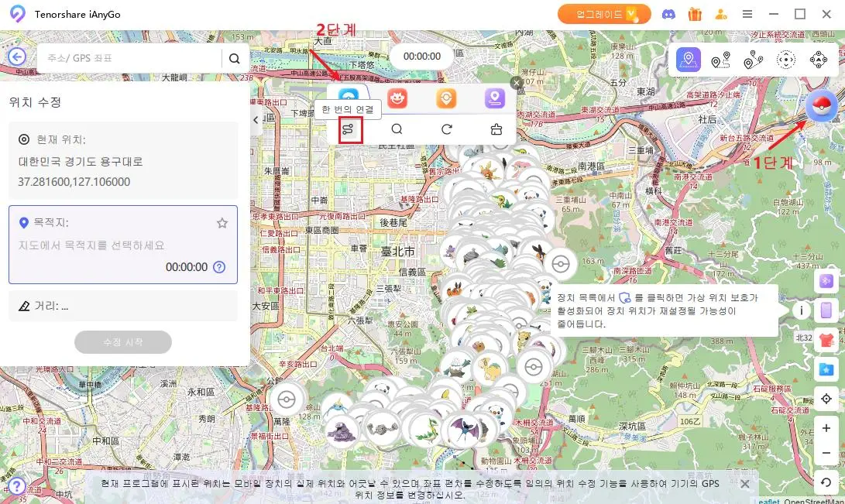Image resolution: width=845 pixels, height=504 pixels.
Task: Open the purple virtual location protection icon
Action: click(826, 281)
